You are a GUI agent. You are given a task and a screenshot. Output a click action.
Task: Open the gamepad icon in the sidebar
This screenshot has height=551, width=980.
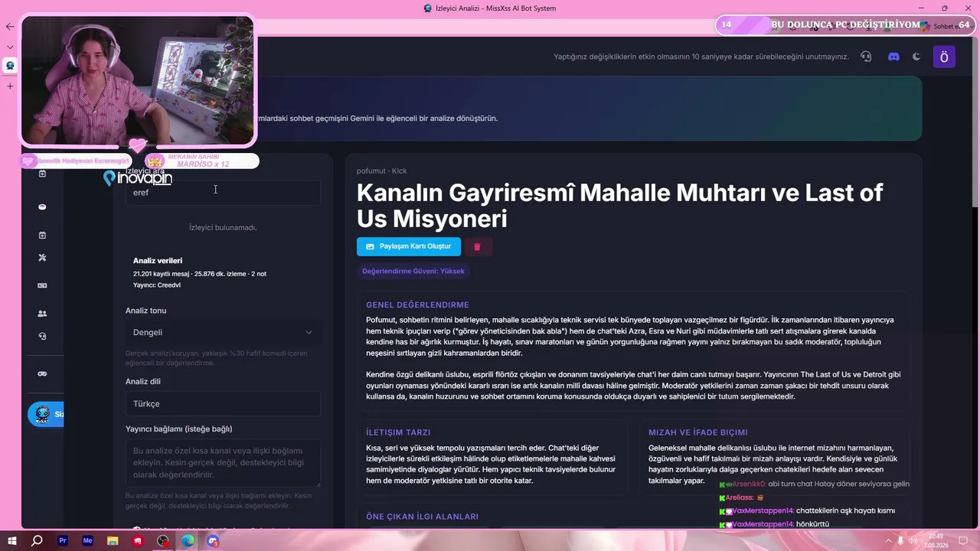[42, 373]
